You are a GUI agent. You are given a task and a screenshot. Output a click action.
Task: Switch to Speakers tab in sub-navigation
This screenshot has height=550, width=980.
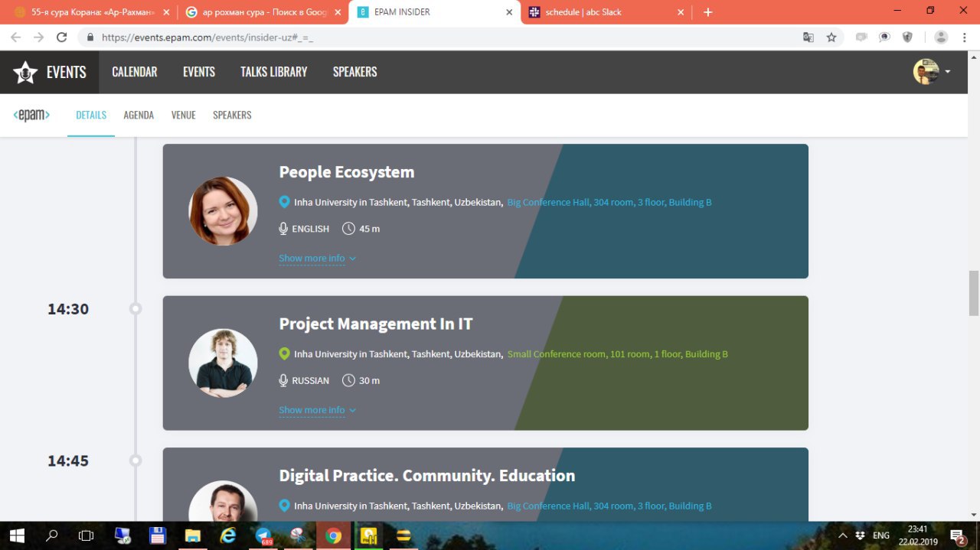(x=232, y=115)
